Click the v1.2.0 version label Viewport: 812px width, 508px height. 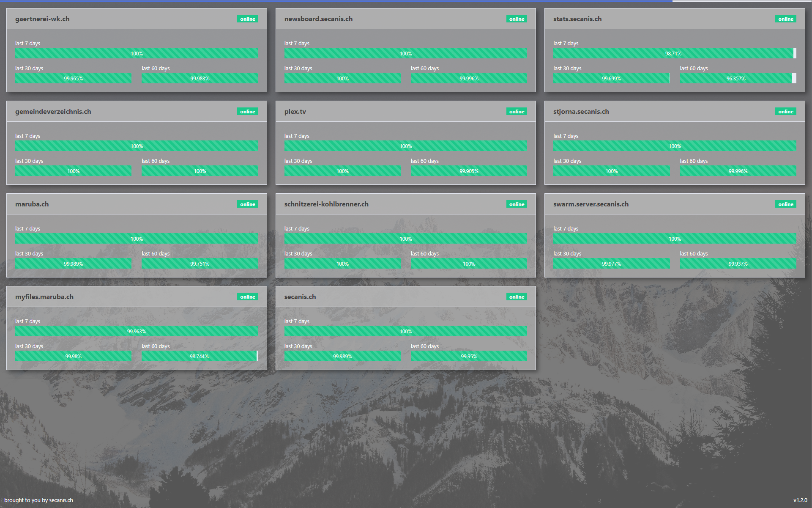point(800,500)
